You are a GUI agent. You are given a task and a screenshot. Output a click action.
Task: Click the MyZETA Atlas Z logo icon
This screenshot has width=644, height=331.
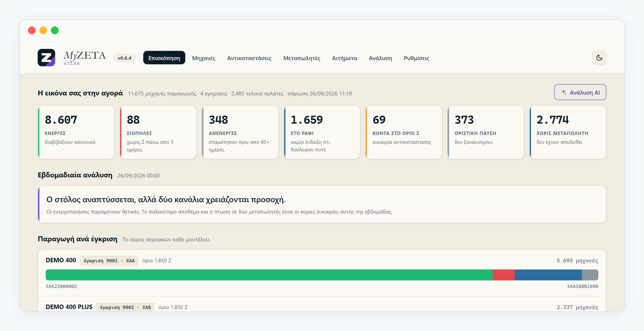click(x=46, y=57)
